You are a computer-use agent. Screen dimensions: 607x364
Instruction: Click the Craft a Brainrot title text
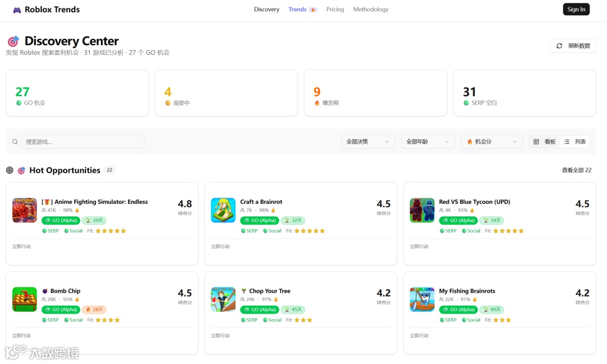point(261,202)
